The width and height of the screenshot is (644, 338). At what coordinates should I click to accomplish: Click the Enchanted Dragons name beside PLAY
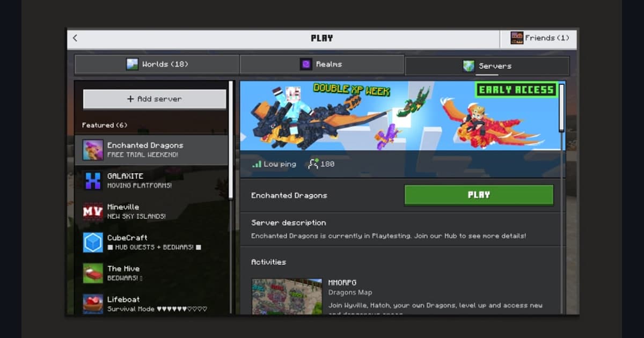289,195
